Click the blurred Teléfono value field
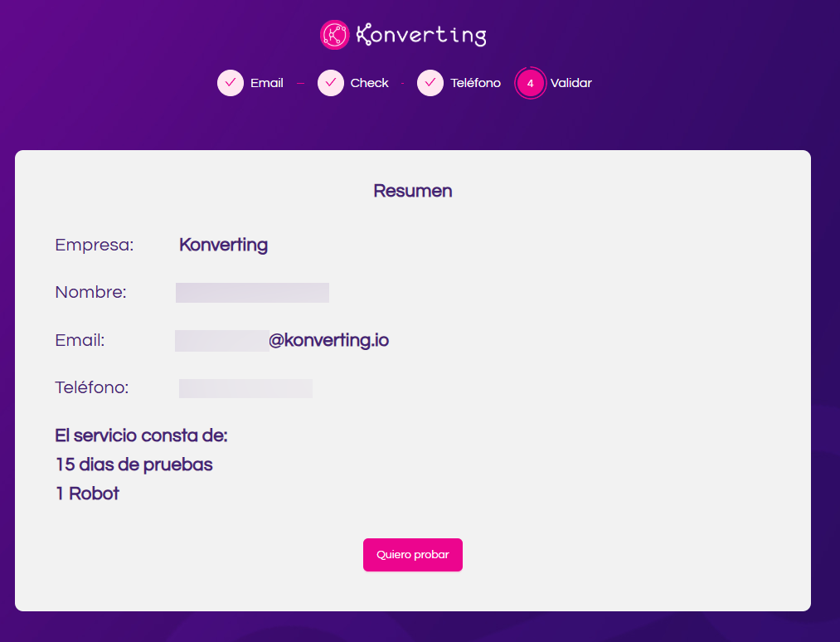 coord(245,388)
